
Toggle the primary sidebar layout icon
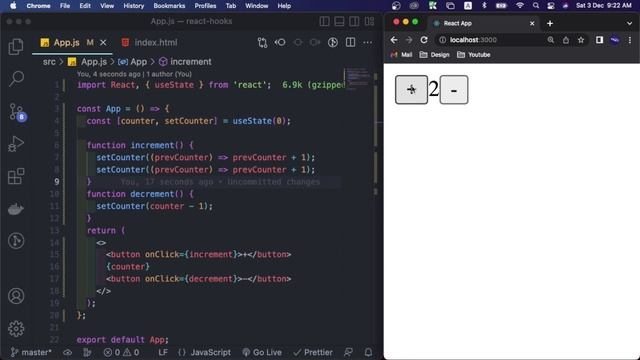pyautogui.click(x=324, y=21)
